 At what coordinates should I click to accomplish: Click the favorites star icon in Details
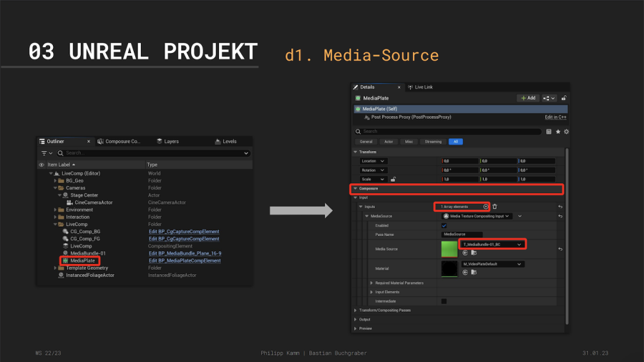point(557,132)
